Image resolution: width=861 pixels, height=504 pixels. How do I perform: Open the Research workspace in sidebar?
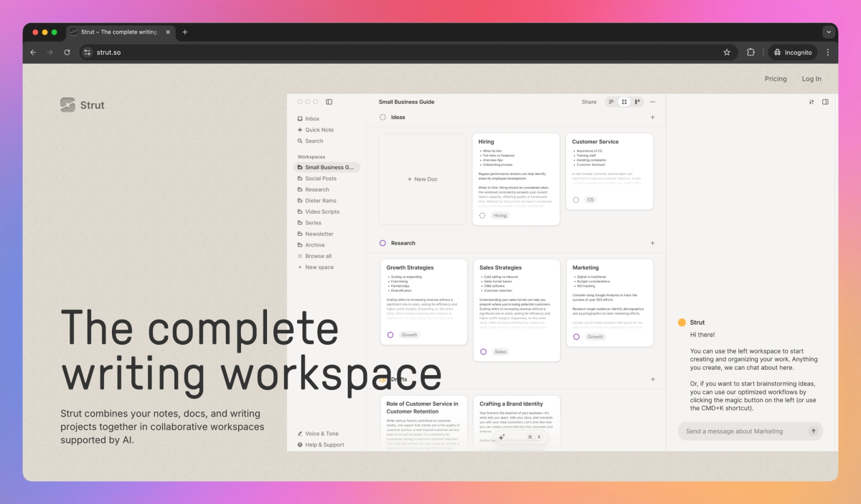314,189
